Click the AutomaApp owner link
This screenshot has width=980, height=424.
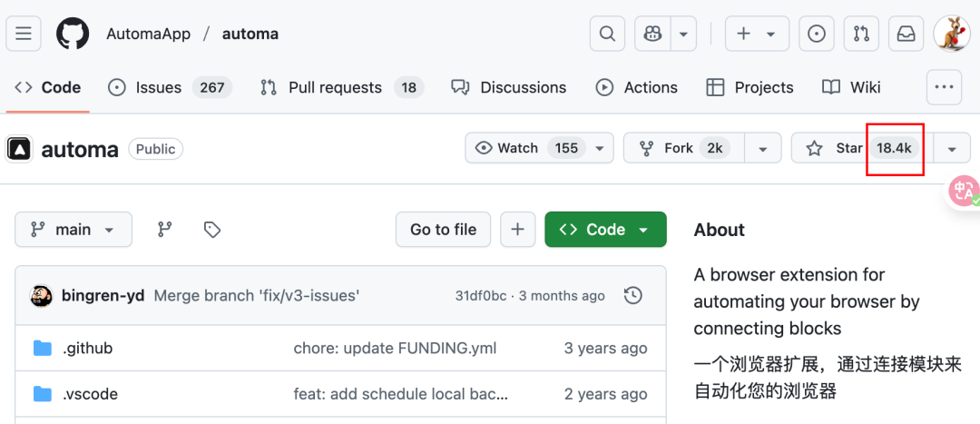click(148, 34)
